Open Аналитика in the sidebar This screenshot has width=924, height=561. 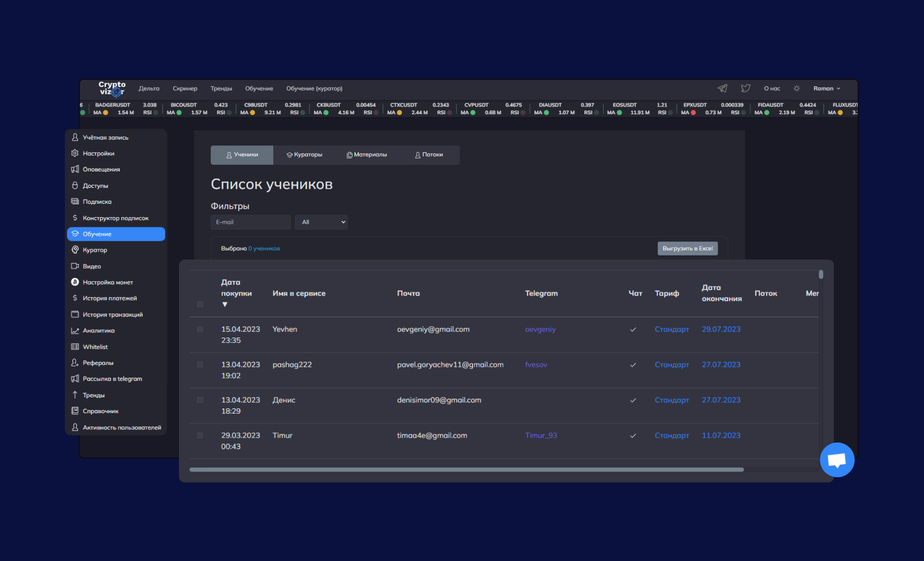click(98, 331)
